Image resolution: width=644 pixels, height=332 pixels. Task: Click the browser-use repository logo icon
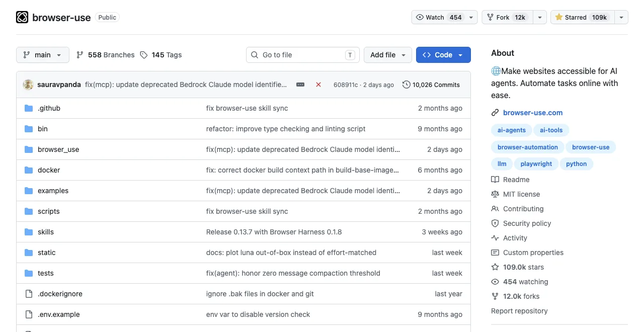click(22, 18)
